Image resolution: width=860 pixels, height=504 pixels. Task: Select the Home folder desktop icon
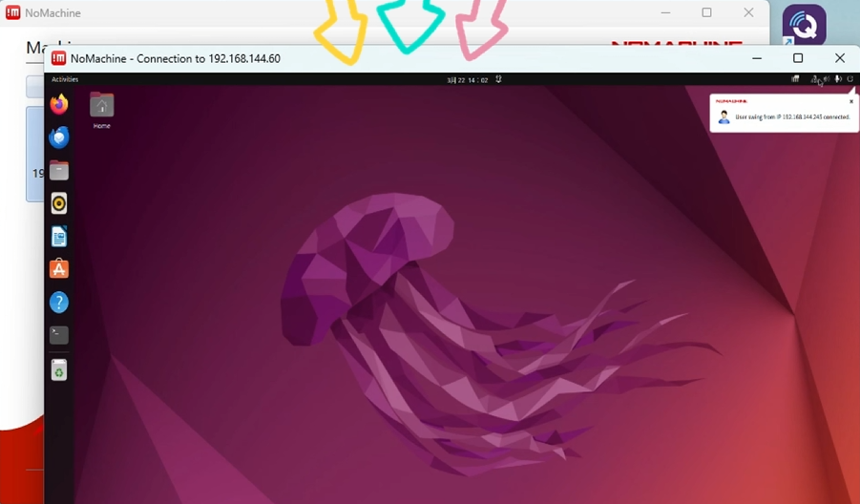[x=101, y=110]
